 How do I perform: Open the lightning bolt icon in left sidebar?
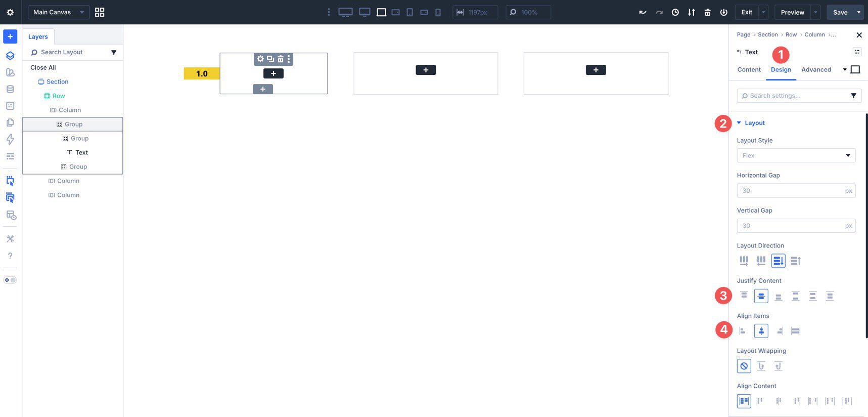tap(10, 139)
